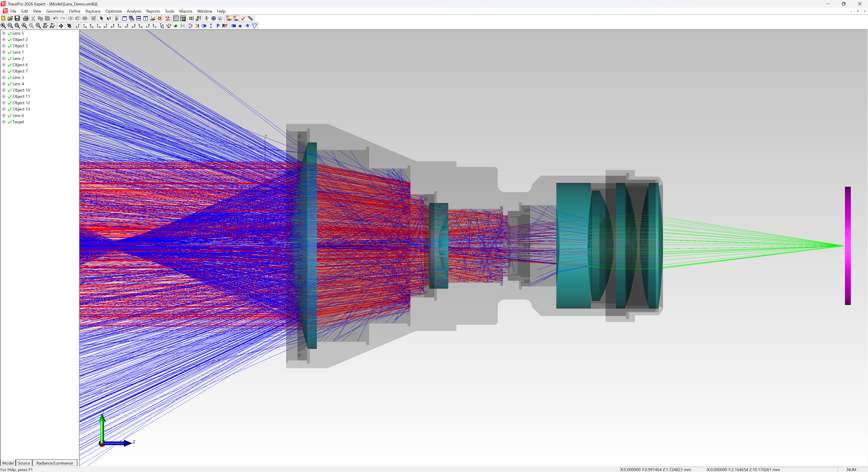Image resolution: width=868 pixels, height=472 pixels.
Task: Click the Open file folder icon
Action: pyautogui.click(x=10, y=19)
